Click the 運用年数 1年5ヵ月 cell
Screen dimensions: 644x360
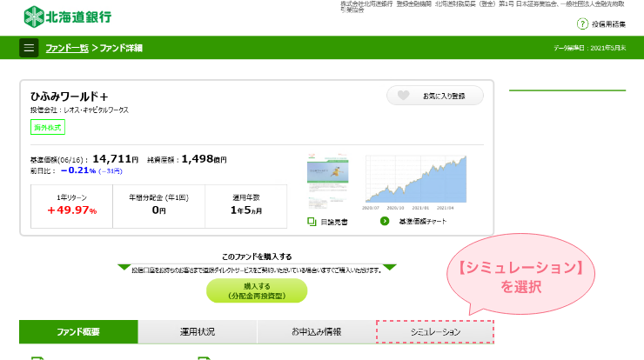point(246,206)
